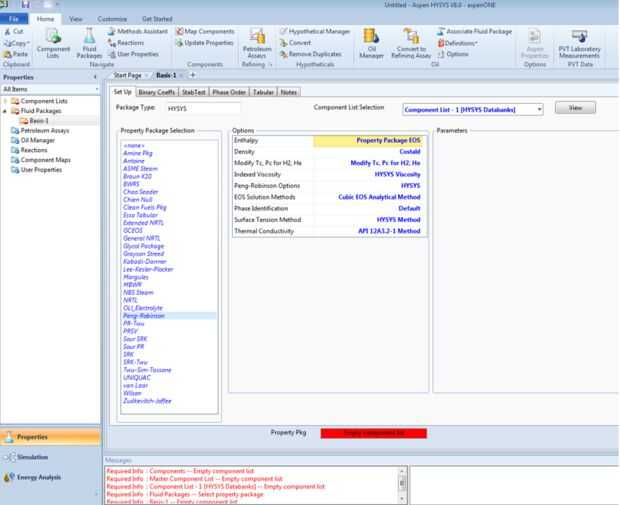Click Remove Duplicates hypotheticals
620x505 pixels.
[x=311, y=54]
